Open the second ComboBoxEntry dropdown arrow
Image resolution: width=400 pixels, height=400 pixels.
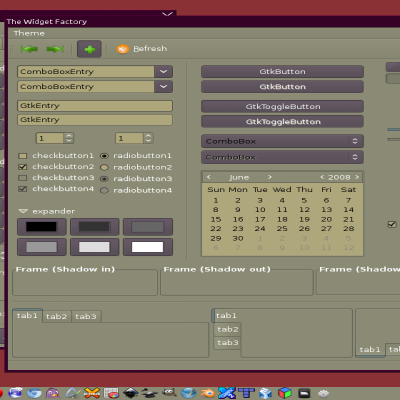[163, 87]
